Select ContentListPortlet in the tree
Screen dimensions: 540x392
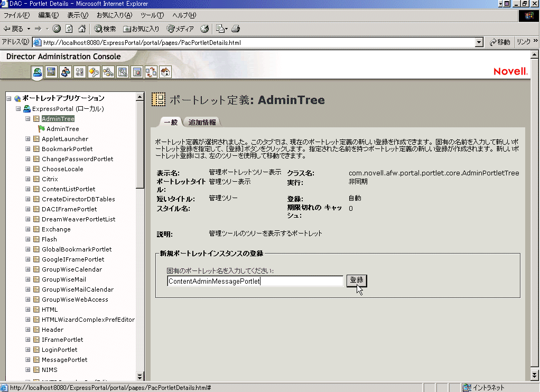[x=69, y=189]
